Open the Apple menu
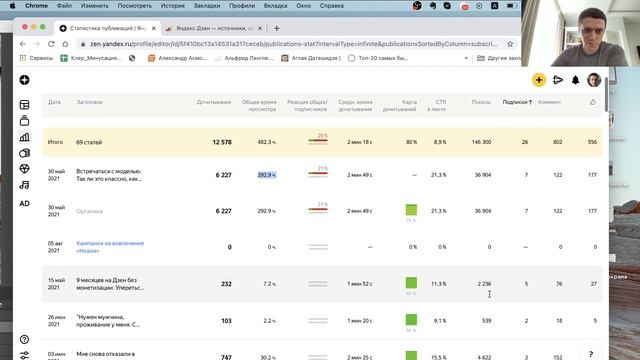This screenshot has width=640, height=360. [12, 6]
